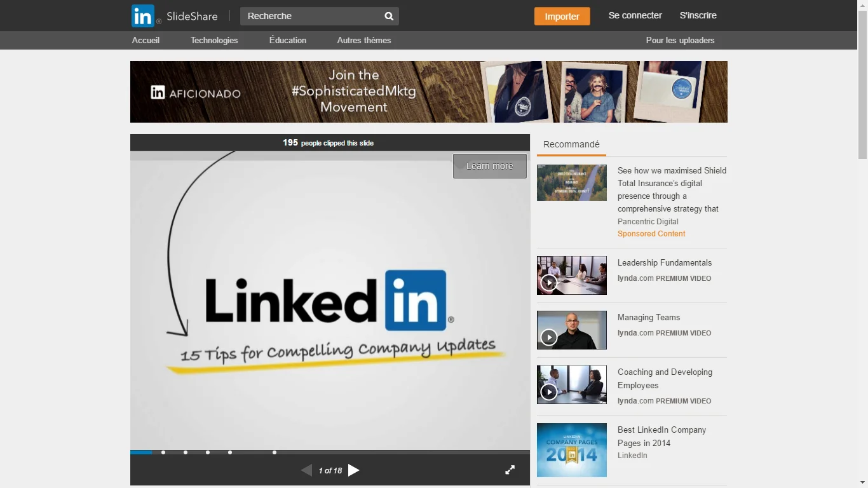
Task: Click the last dot marker on slide timeline
Action: (x=275, y=452)
